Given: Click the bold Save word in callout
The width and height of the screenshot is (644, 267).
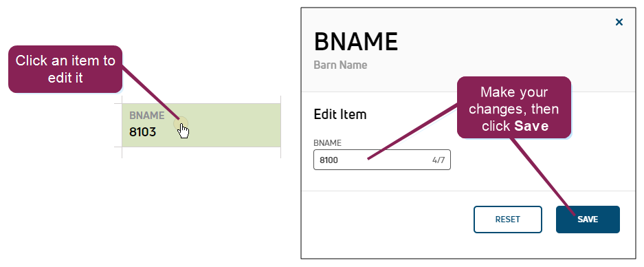Looking at the screenshot, I should (531, 126).
